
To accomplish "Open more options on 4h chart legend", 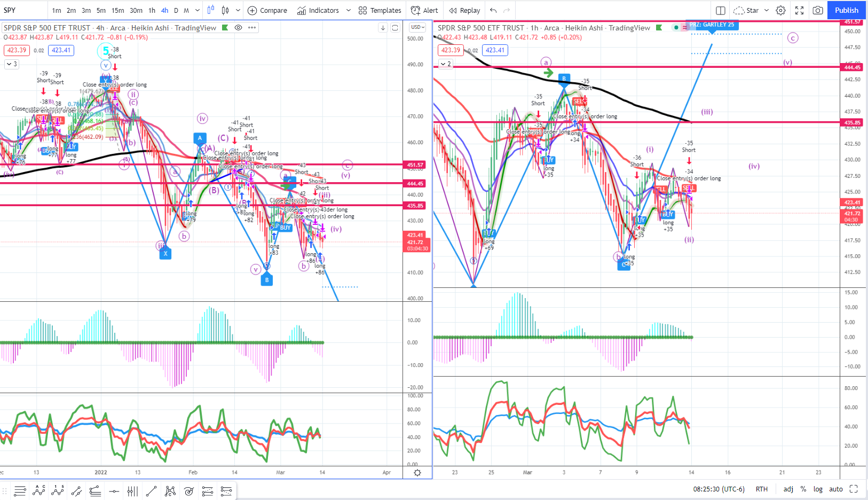I will [252, 28].
